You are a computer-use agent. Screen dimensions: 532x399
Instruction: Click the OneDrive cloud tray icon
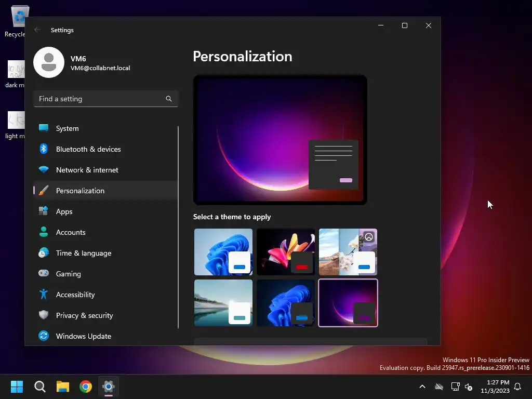439,387
